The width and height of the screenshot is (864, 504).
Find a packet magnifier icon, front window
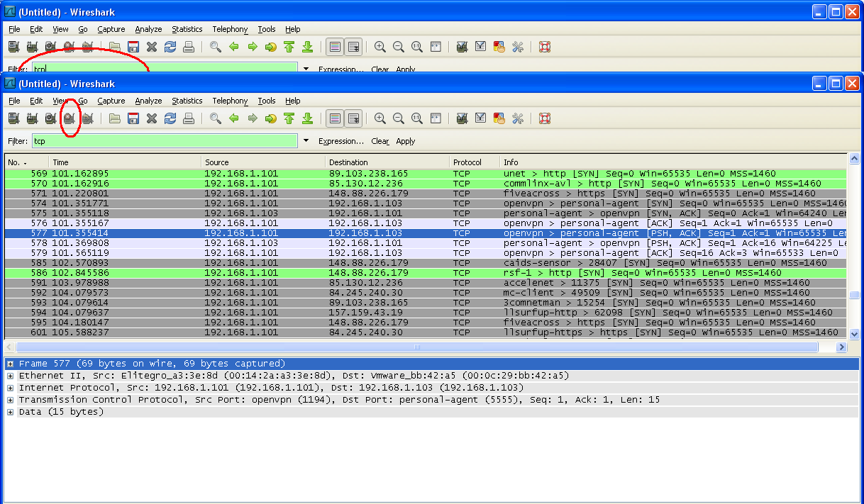click(215, 118)
